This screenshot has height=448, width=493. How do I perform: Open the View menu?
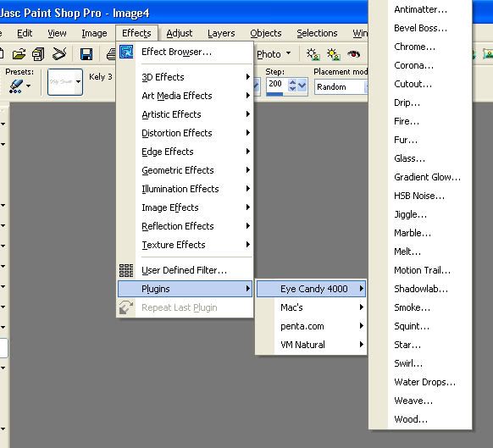pos(57,33)
